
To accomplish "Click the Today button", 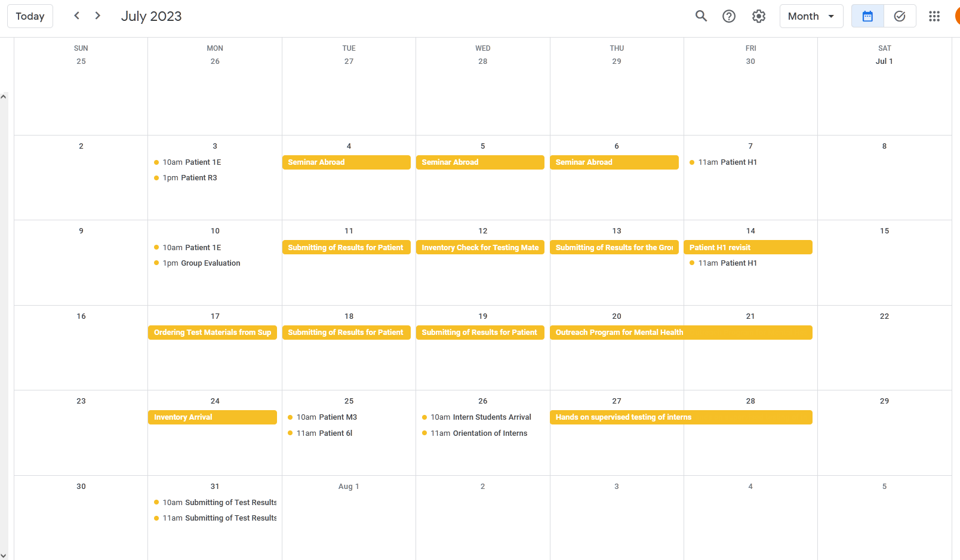I will tap(30, 16).
